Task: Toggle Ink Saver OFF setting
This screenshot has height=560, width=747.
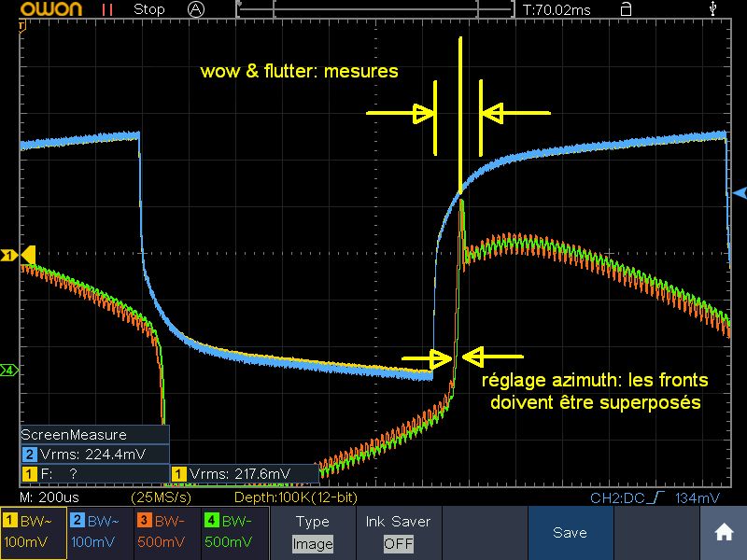Action: coord(399,533)
